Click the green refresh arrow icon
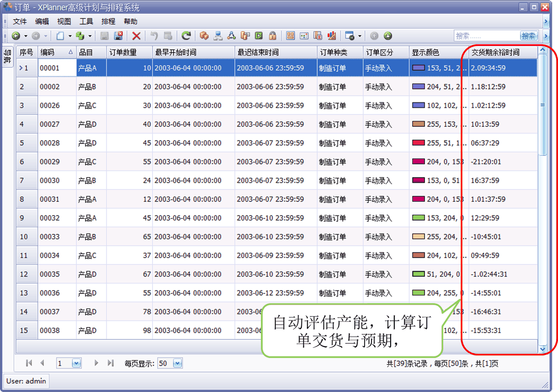This screenshot has width=558, height=392. click(x=186, y=36)
